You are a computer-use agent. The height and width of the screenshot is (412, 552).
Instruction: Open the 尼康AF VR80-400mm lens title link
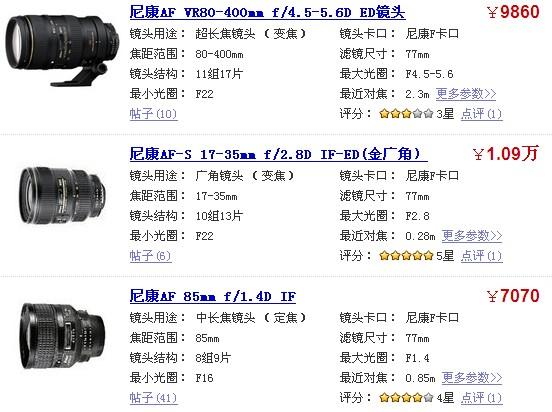267,12
